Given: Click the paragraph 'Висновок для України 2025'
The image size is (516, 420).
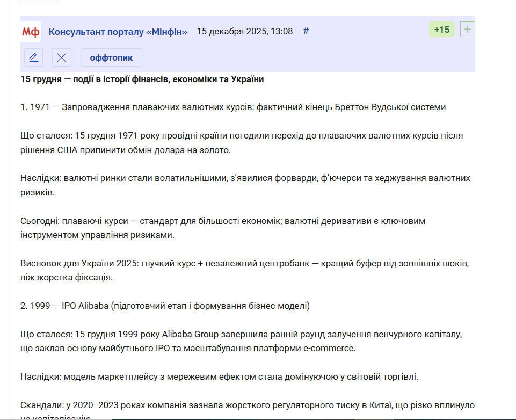Looking at the screenshot, I should click(x=244, y=270).
